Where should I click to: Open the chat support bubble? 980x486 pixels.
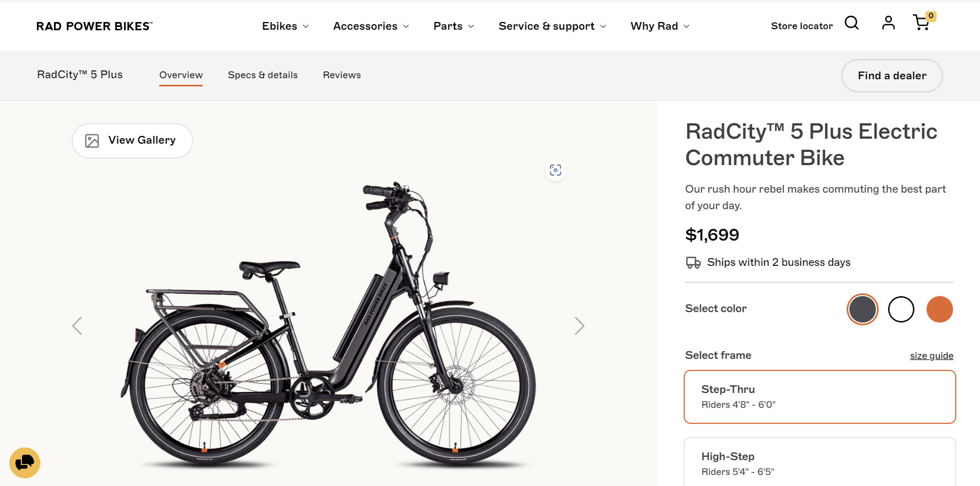point(25,463)
